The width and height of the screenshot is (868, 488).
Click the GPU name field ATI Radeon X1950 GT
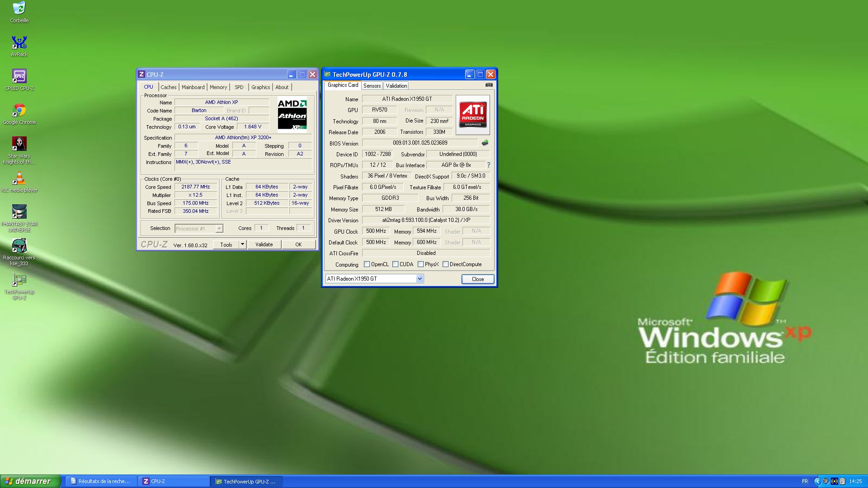407,99
